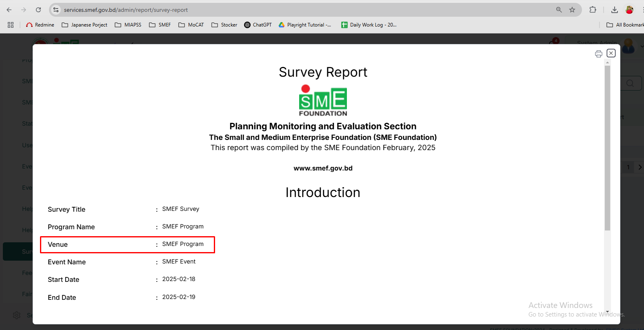Click the print icon in the report modal
Viewport: 644px width, 330px height.
tap(598, 54)
